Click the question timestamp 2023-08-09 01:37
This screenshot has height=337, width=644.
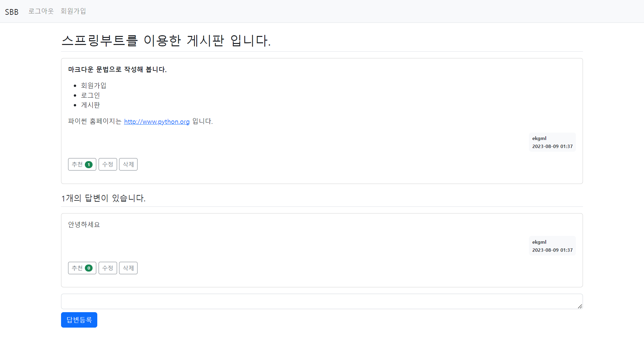coord(552,146)
